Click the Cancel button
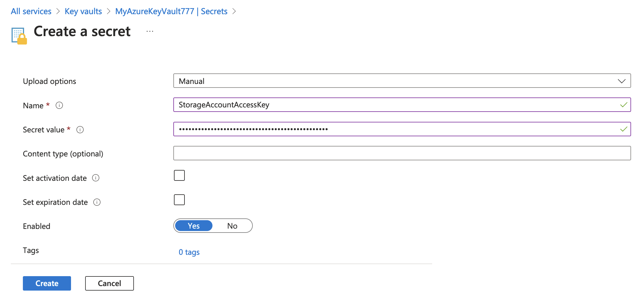 (x=110, y=283)
